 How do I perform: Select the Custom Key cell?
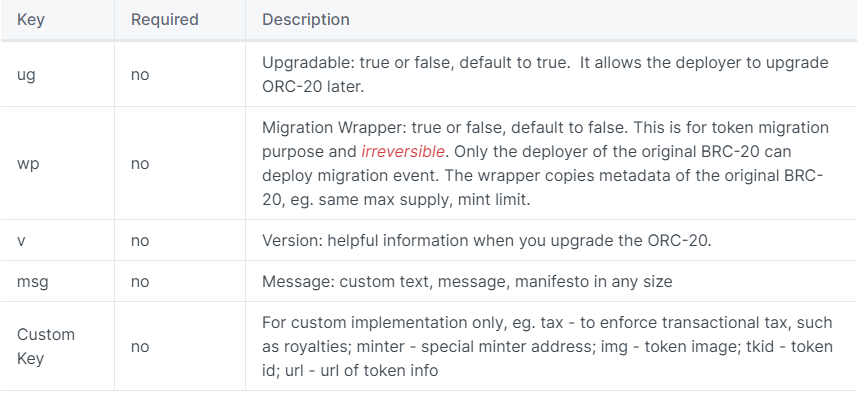[x=46, y=346]
